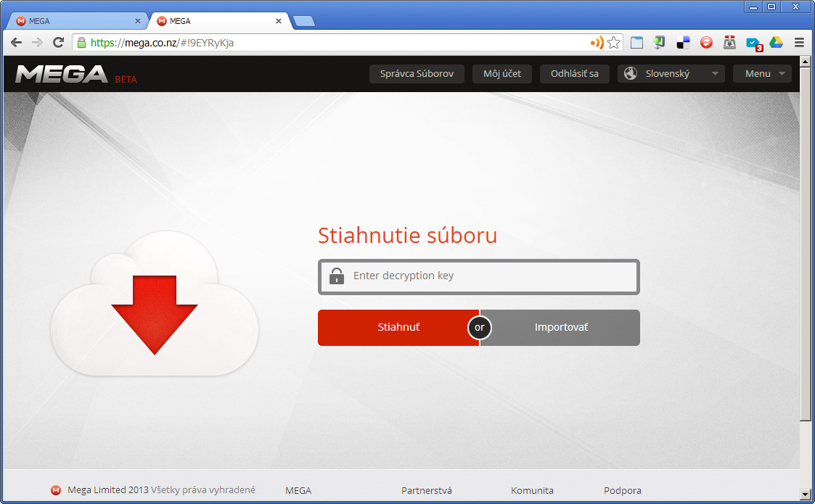Close the active MEGA tab

click(x=279, y=21)
